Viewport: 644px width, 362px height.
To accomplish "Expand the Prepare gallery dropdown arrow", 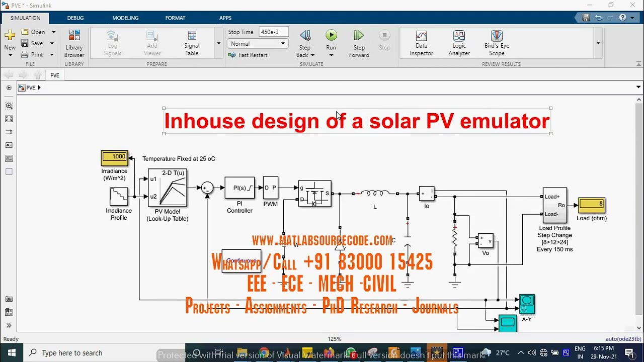I will click(x=218, y=44).
